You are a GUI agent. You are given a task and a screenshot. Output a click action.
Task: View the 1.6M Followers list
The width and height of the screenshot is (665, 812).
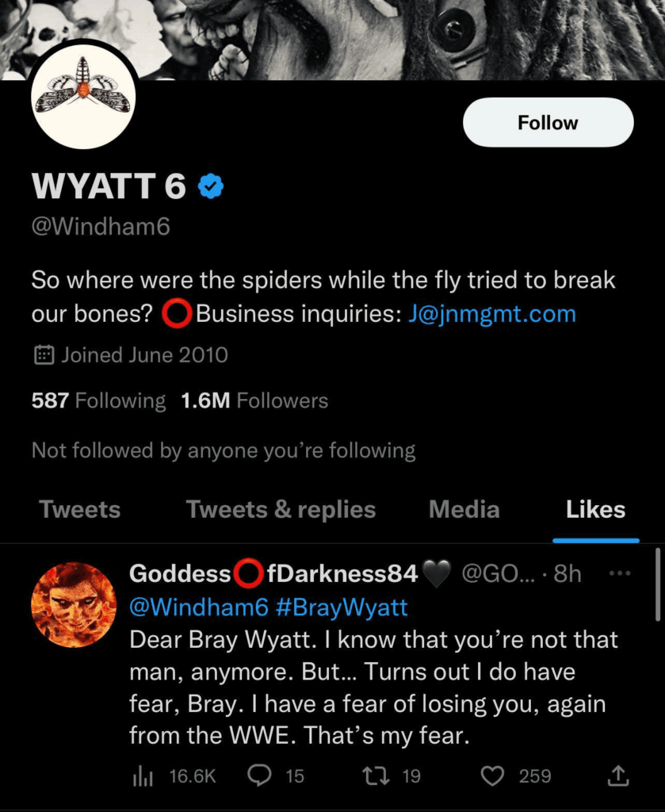pos(254,401)
